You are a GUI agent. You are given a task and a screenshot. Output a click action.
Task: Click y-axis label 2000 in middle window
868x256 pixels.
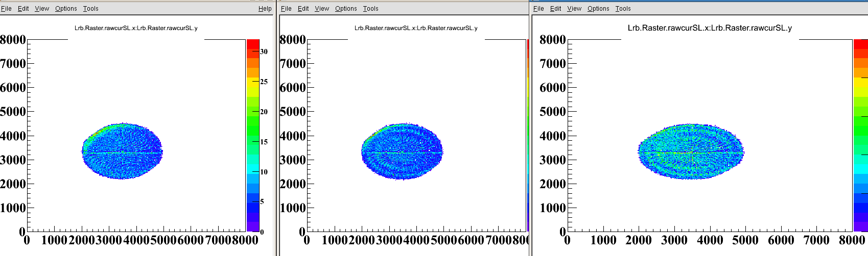[293, 184]
